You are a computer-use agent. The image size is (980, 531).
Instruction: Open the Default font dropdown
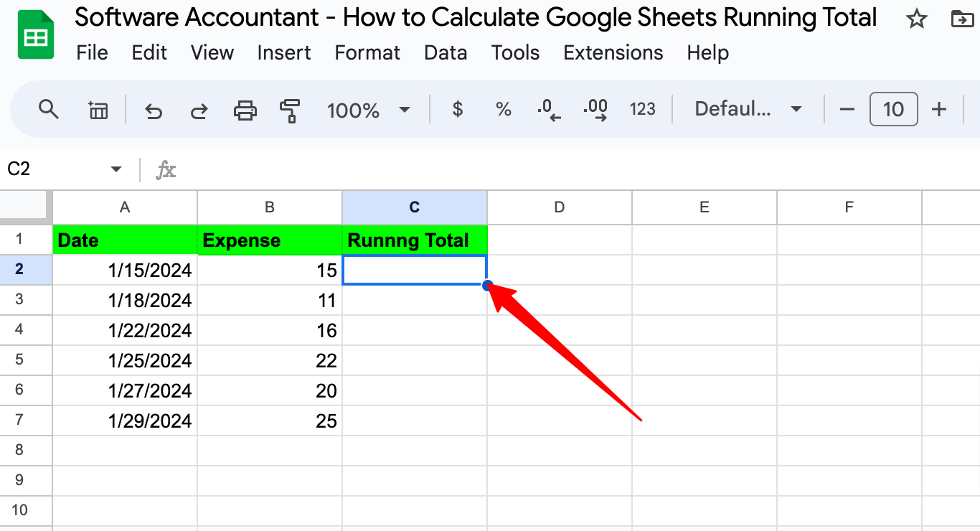pos(748,109)
